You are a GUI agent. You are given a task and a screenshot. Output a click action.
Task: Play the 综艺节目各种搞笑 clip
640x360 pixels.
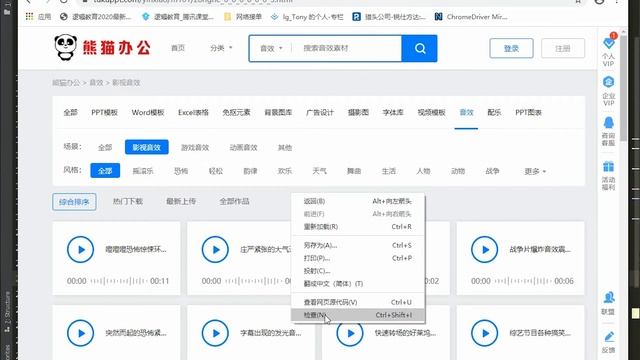point(484,333)
